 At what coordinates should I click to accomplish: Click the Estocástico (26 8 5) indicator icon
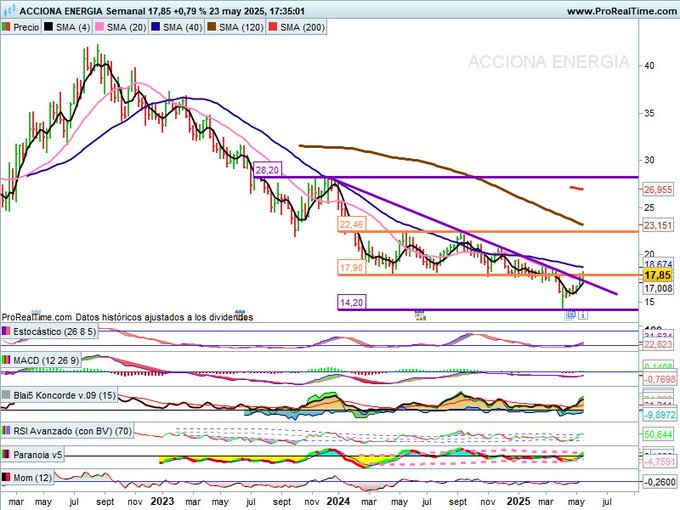click(x=6, y=331)
